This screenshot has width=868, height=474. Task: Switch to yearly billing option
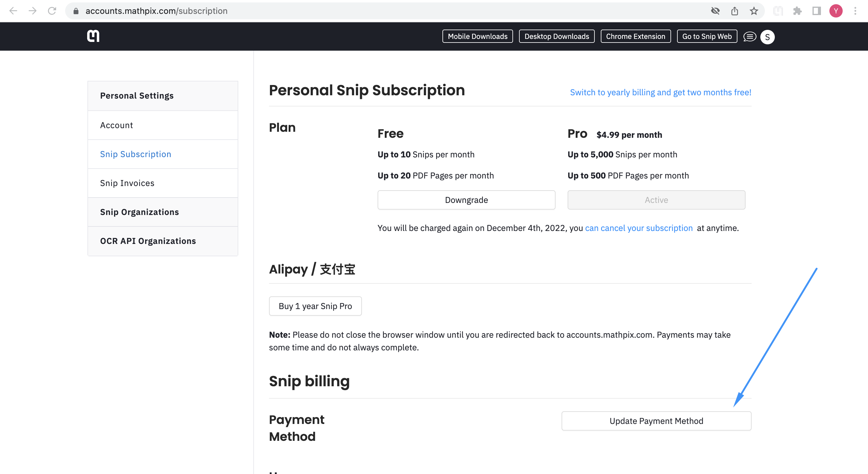pos(661,92)
